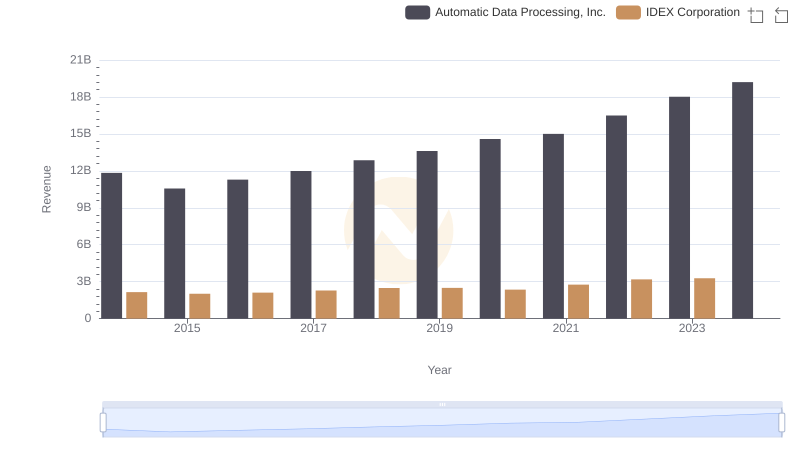Viewport: 800px width, 461px height.
Task: Click the IDEX Corporation legend label
Action: [x=692, y=12]
